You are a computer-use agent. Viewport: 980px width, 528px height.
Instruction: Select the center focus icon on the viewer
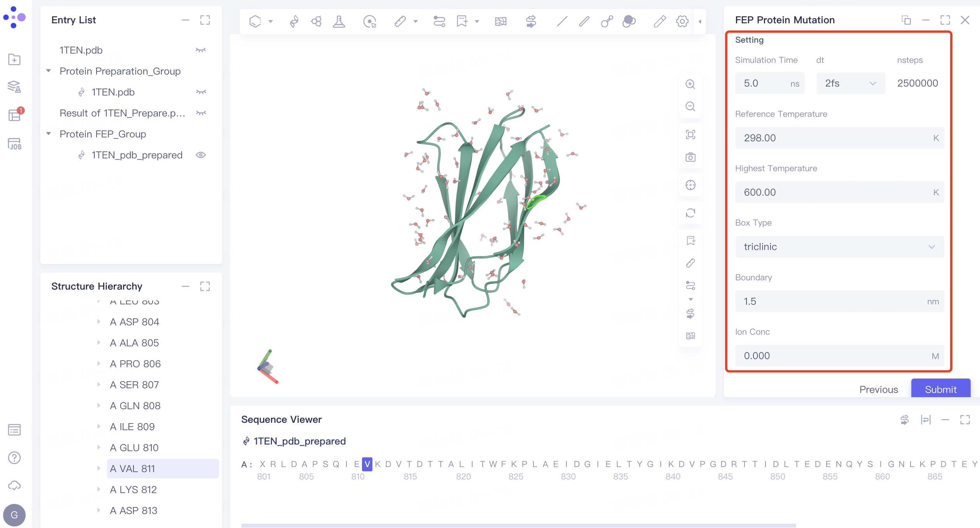pos(691,185)
